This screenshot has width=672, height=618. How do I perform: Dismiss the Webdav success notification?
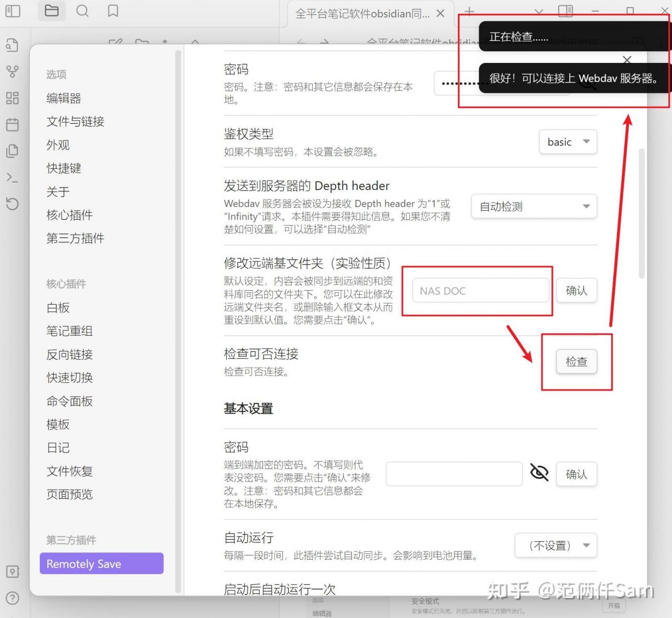point(574,78)
